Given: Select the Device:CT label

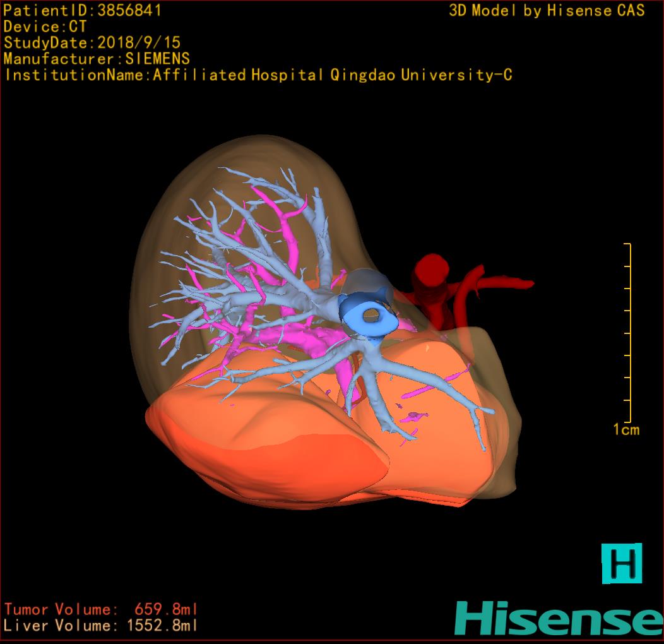Looking at the screenshot, I should click(45, 27).
